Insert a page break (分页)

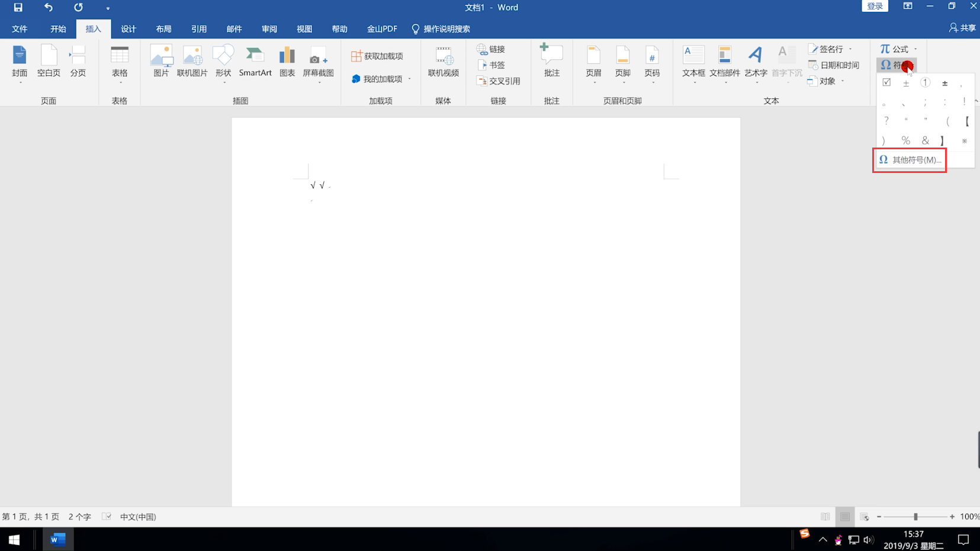point(78,62)
